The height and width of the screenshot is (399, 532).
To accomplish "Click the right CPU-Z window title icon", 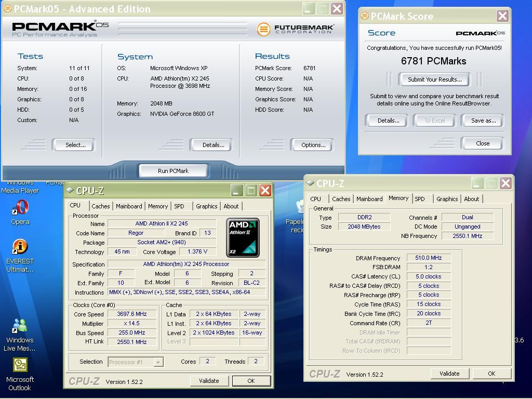I will pyautogui.click(x=310, y=183).
